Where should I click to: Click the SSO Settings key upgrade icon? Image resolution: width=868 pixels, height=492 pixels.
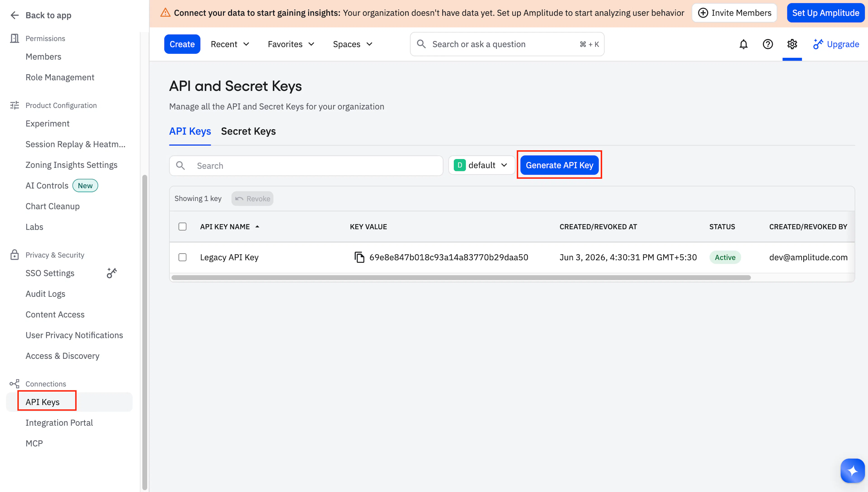coord(112,273)
